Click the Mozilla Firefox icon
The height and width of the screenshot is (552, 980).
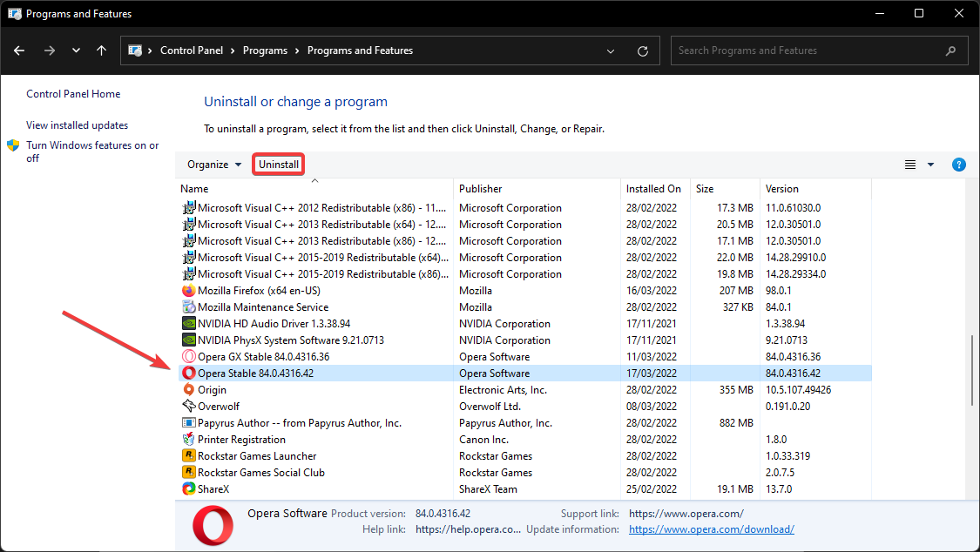coord(189,290)
